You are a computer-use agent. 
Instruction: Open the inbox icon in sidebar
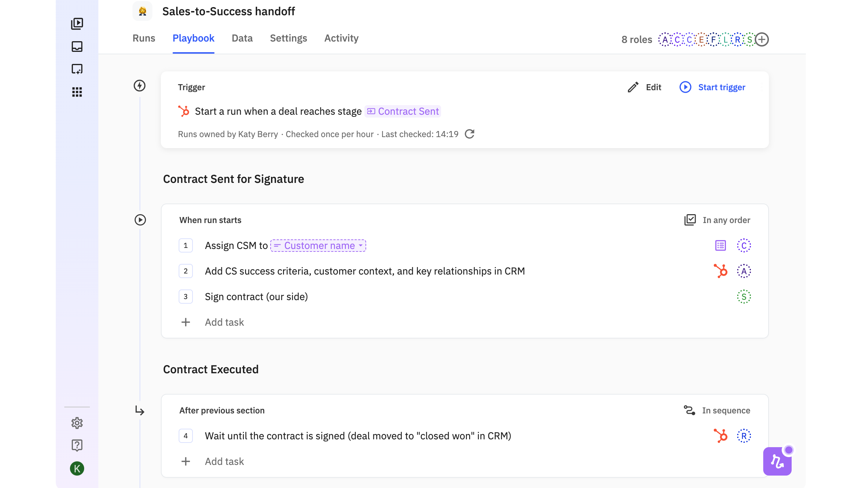(x=77, y=47)
